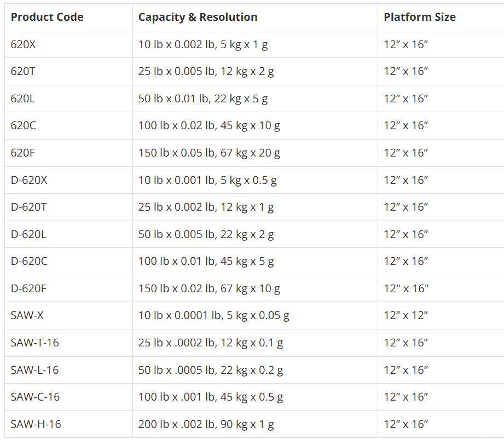Click the Capacity & Resolution column header
Image resolution: width=504 pixels, height=440 pixels.
pyautogui.click(x=198, y=17)
